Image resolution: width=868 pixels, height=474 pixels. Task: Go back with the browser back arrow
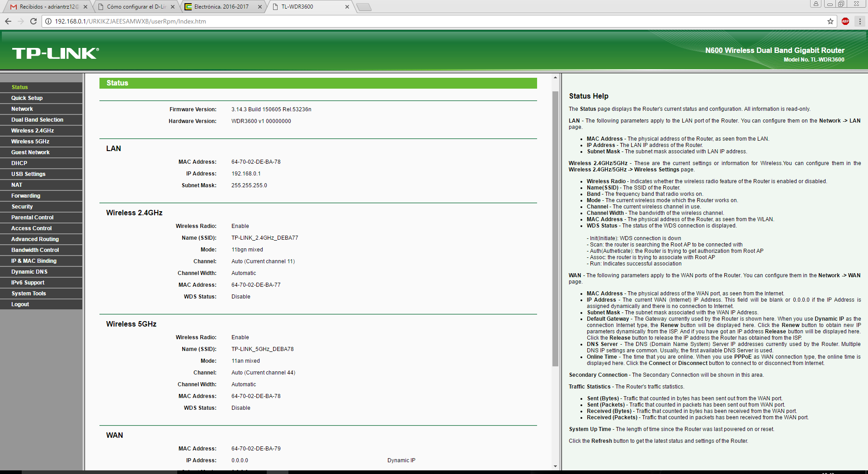click(x=8, y=21)
